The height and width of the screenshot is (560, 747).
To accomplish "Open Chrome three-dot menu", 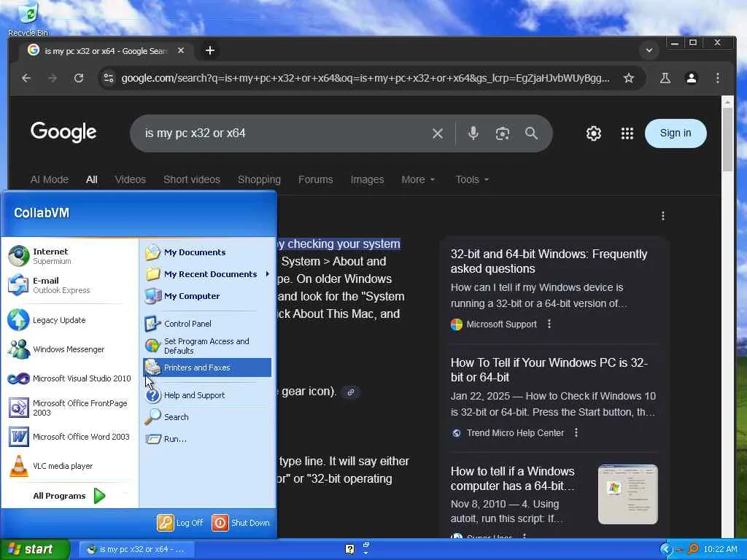I will pos(718,78).
